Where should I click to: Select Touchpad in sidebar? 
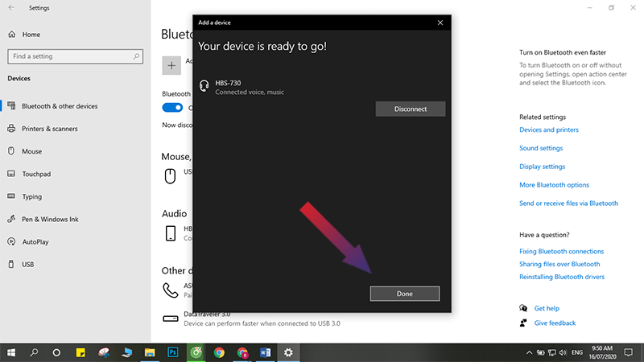coord(36,174)
